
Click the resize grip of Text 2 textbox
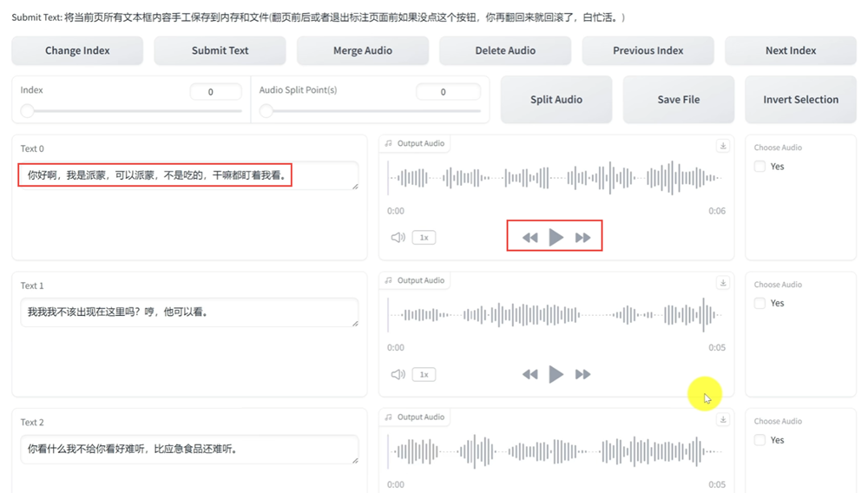point(355,460)
